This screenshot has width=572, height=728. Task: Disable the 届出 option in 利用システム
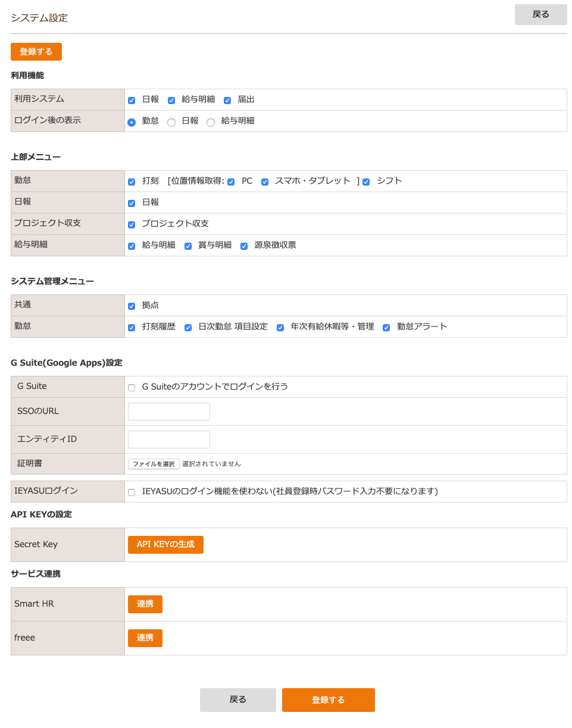point(227,100)
